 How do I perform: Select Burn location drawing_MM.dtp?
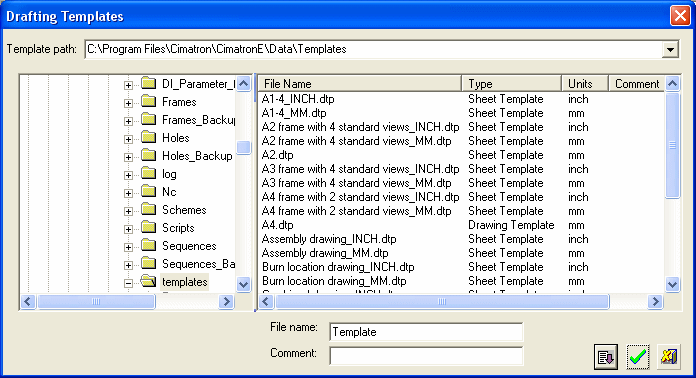coord(334,281)
